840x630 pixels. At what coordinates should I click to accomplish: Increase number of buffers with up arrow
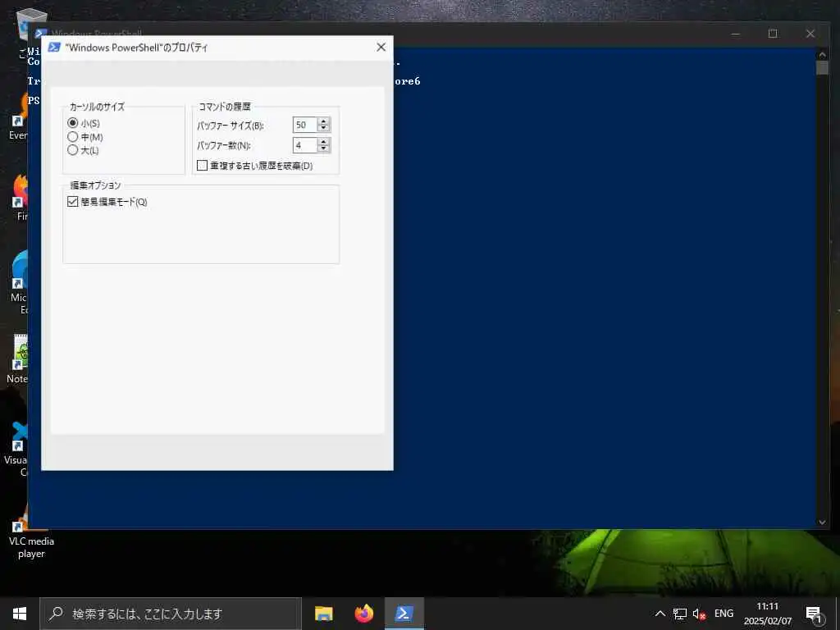(323, 141)
